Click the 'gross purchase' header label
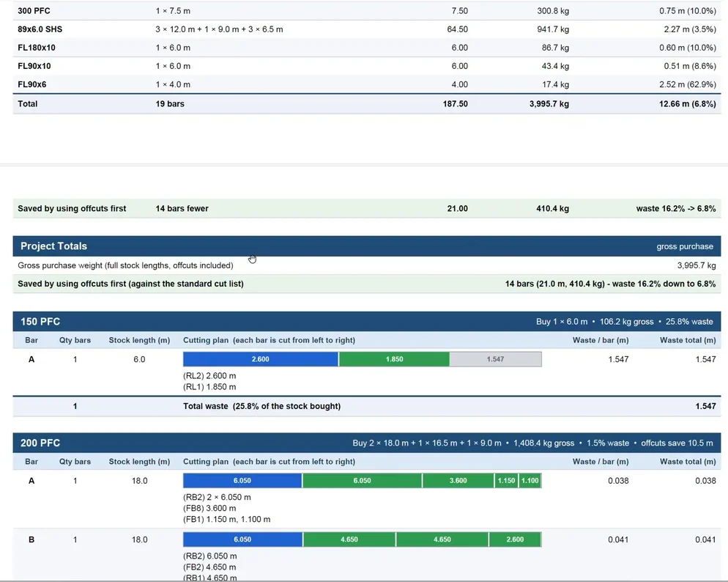This screenshot has height=582, width=728. pos(685,246)
